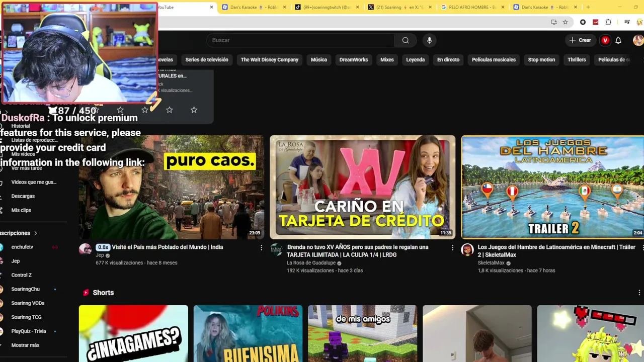Close the PELO AFRO HOMBRE tab
Image resolution: width=644 pixels, height=362 pixels.
(x=503, y=7)
